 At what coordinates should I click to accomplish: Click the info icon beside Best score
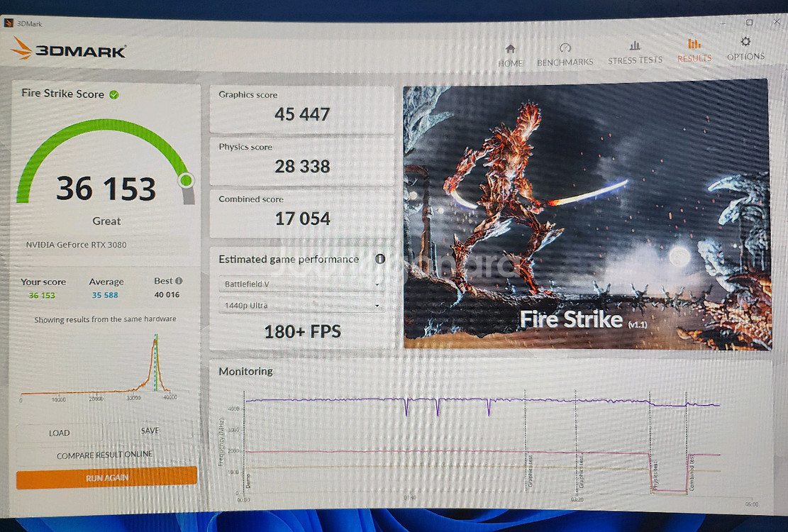(x=179, y=281)
